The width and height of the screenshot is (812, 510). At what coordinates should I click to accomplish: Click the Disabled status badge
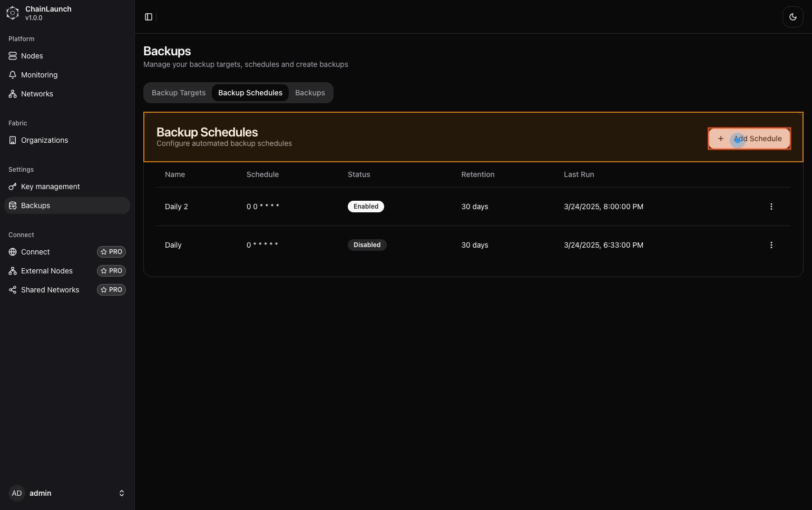pos(367,245)
